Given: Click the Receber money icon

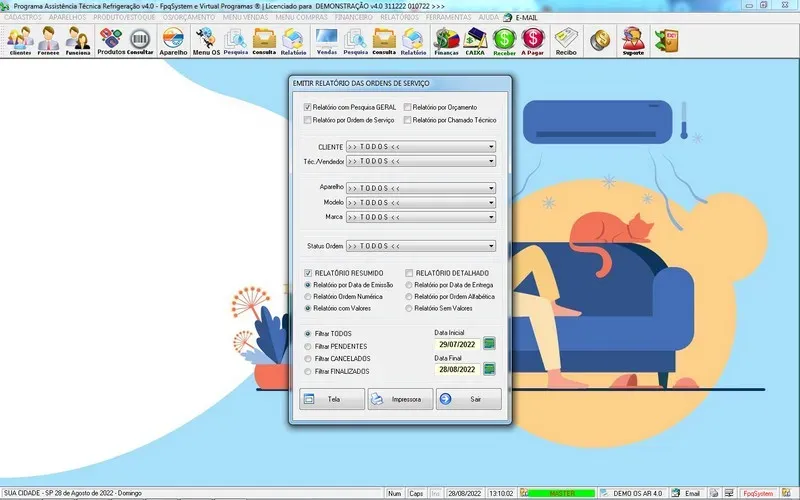Looking at the screenshot, I should (x=504, y=41).
